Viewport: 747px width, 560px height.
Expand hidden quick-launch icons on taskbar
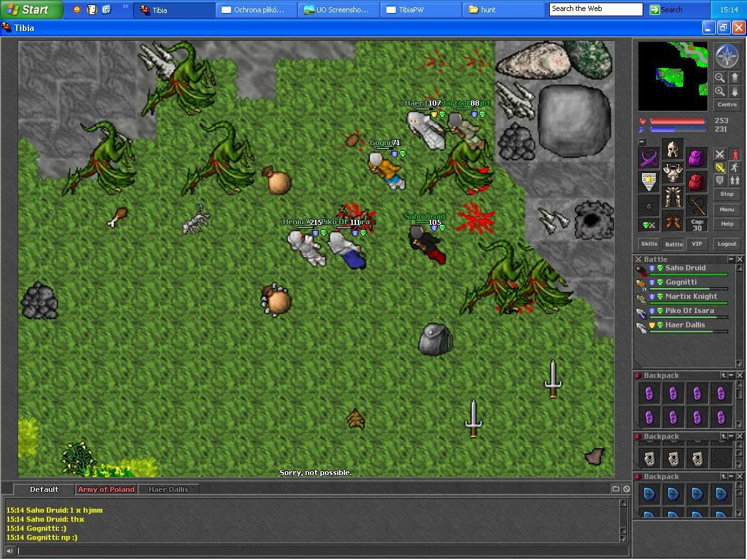pos(126,6)
